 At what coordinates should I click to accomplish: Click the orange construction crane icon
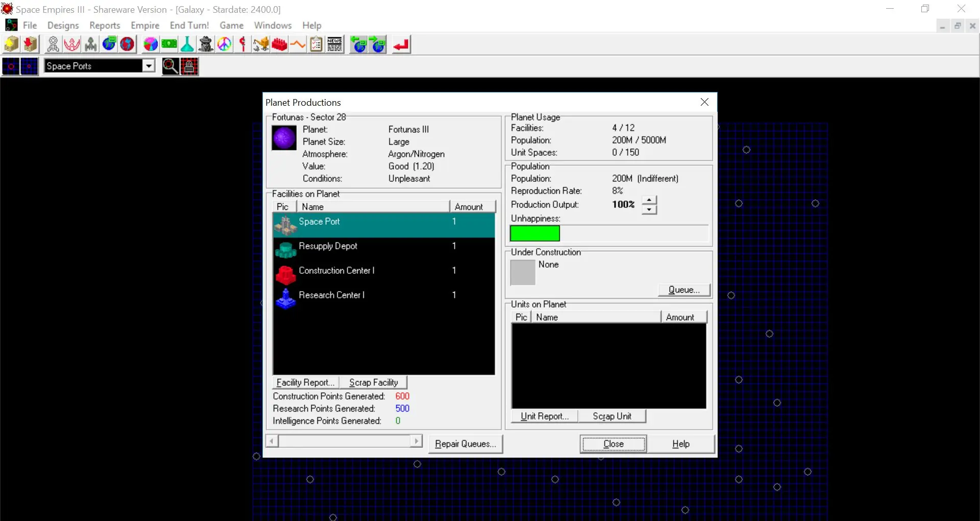coord(261,45)
